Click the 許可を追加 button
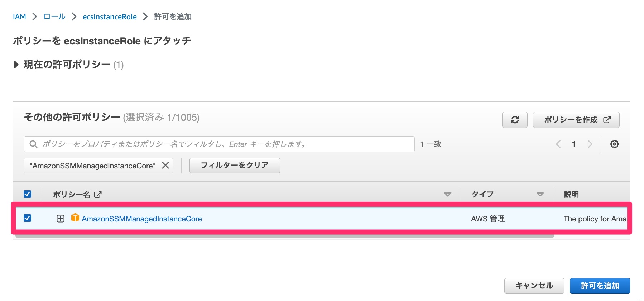 coord(600,286)
